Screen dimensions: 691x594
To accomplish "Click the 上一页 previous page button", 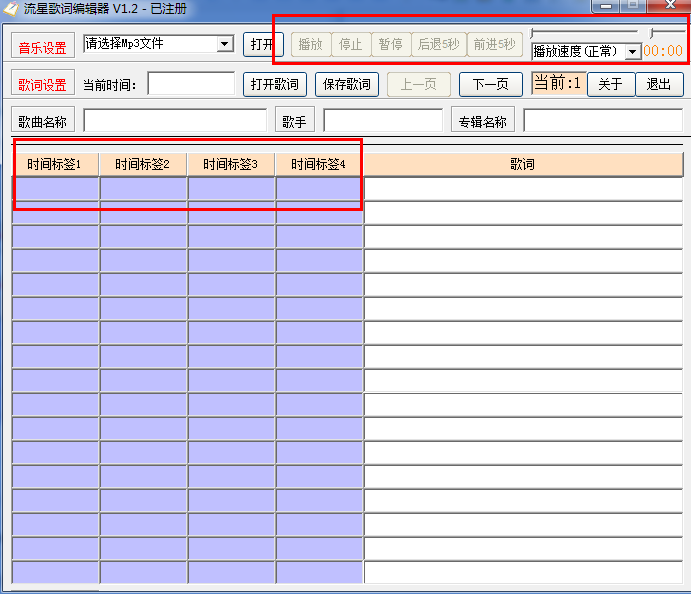I will click(419, 84).
